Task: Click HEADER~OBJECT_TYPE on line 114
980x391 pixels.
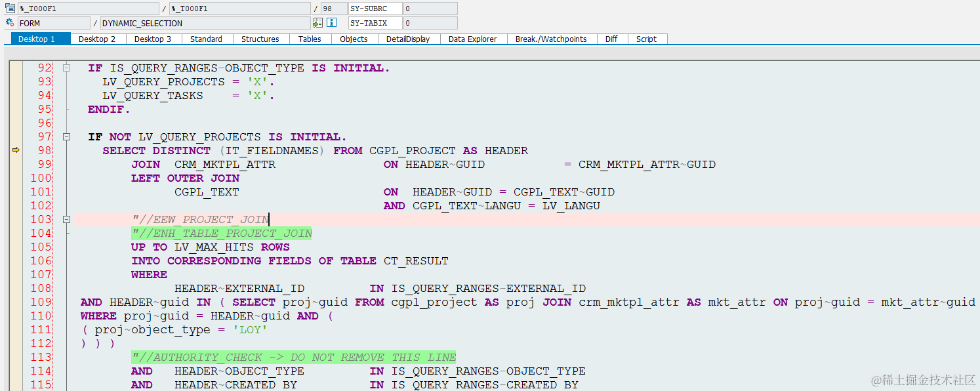Action: 239,371
